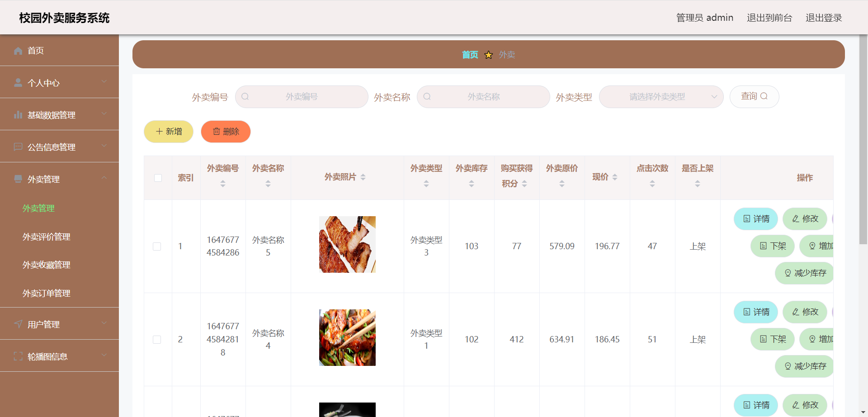Open the 外卖评价管理 menu item
The width and height of the screenshot is (868, 417).
click(x=46, y=237)
